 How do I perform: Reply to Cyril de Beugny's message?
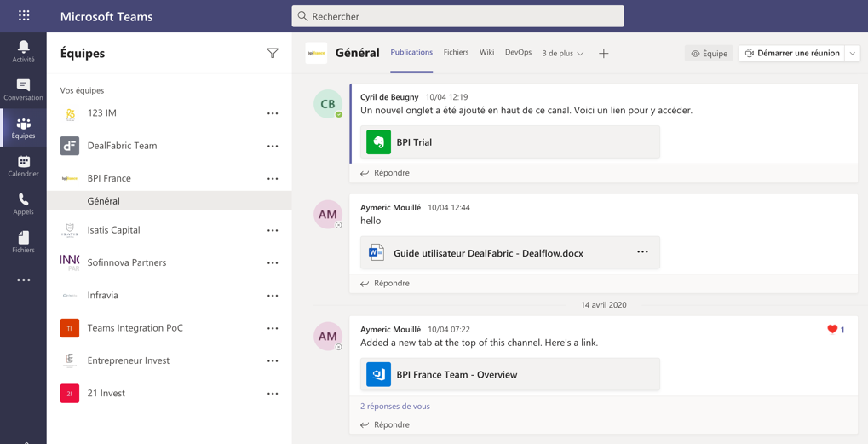tap(385, 173)
